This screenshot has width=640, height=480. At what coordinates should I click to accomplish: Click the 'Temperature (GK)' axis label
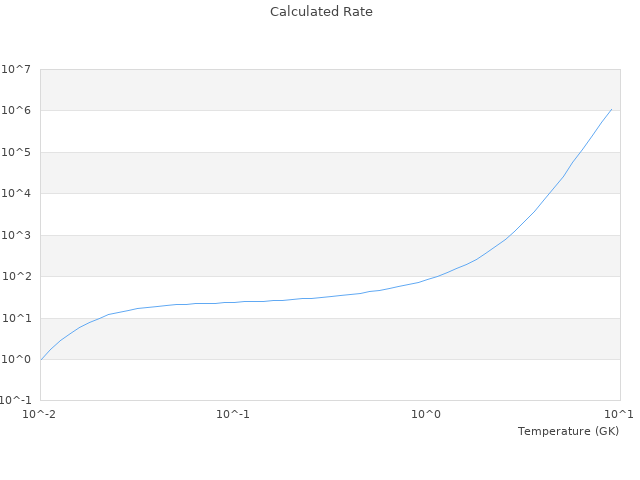tap(568, 431)
